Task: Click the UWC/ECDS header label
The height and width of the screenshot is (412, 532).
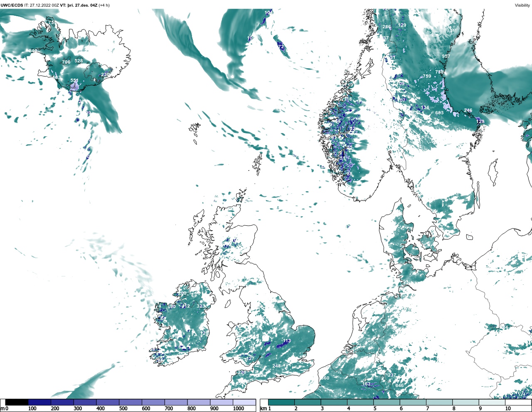Action: tap(12, 5)
